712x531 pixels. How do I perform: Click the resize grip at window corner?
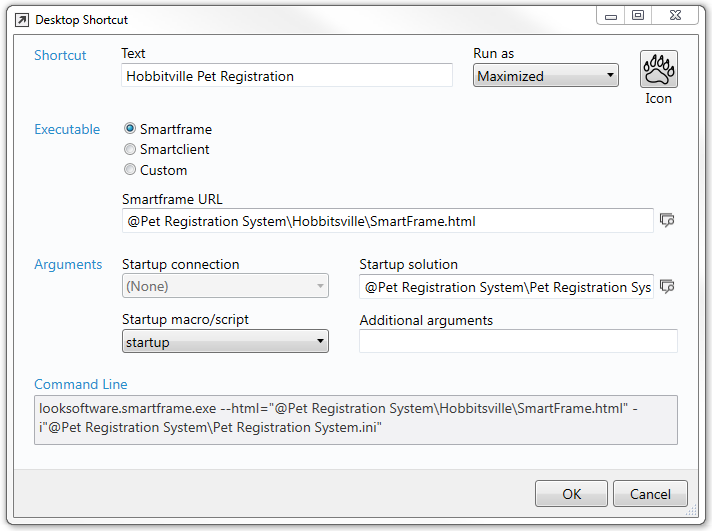692,511
